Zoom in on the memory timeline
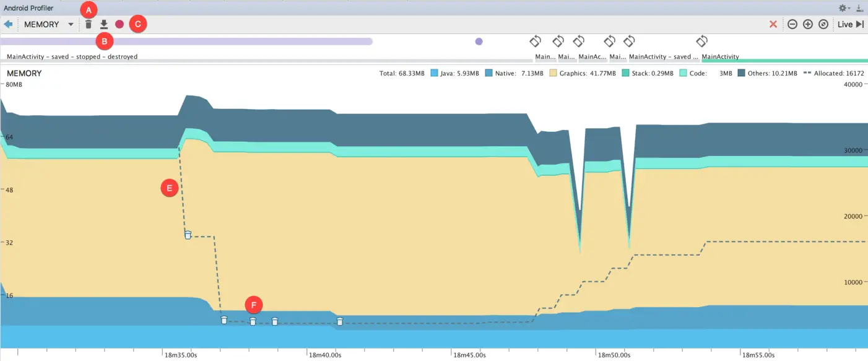This screenshot has width=868, height=361. [808, 24]
